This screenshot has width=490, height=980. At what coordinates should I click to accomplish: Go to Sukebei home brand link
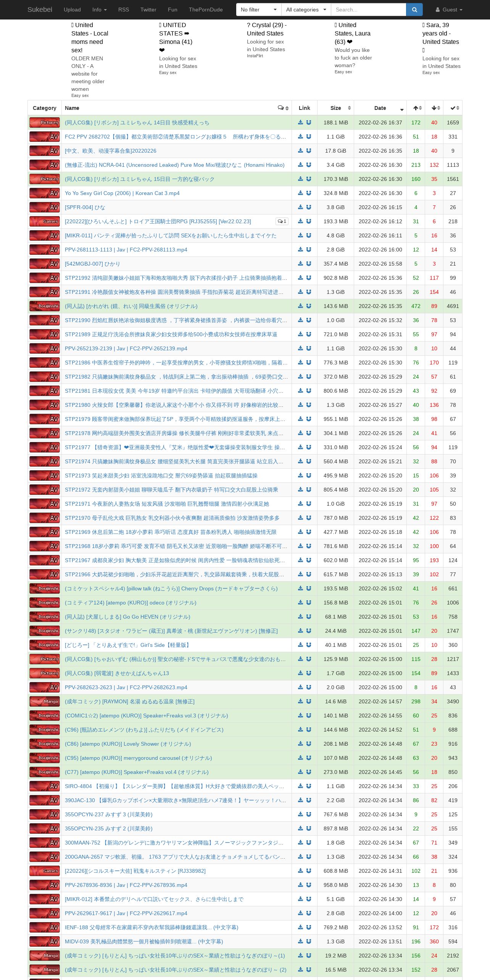tap(40, 10)
